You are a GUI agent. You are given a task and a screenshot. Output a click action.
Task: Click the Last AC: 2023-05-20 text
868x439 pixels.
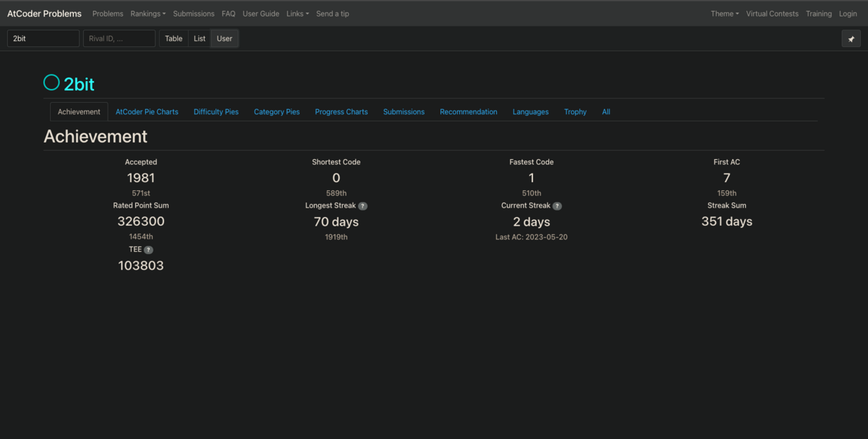[x=532, y=237]
